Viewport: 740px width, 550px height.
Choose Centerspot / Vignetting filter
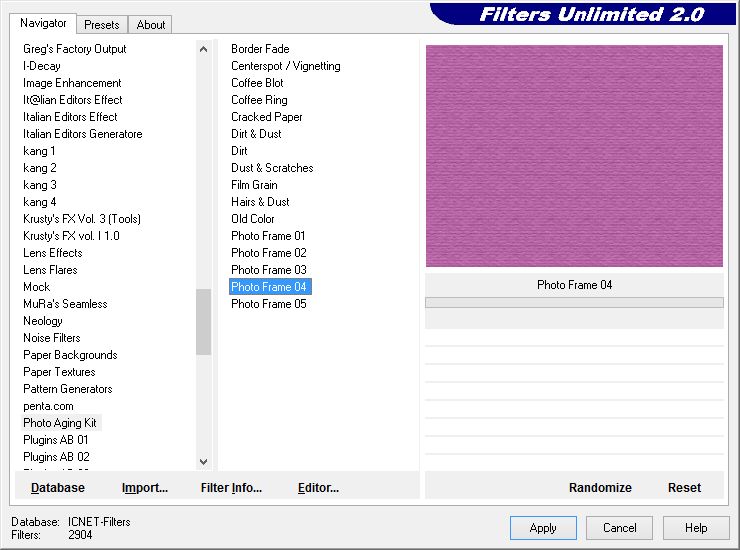click(286, 66)
